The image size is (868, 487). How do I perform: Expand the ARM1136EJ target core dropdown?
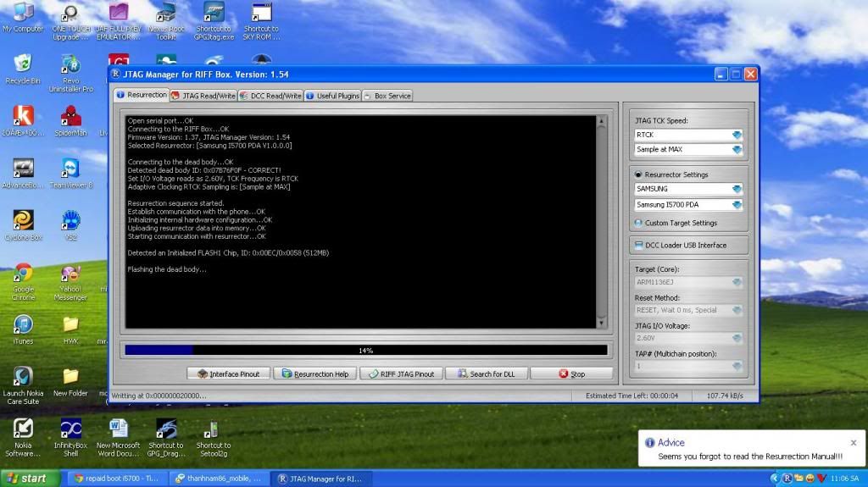coord(737,282)
